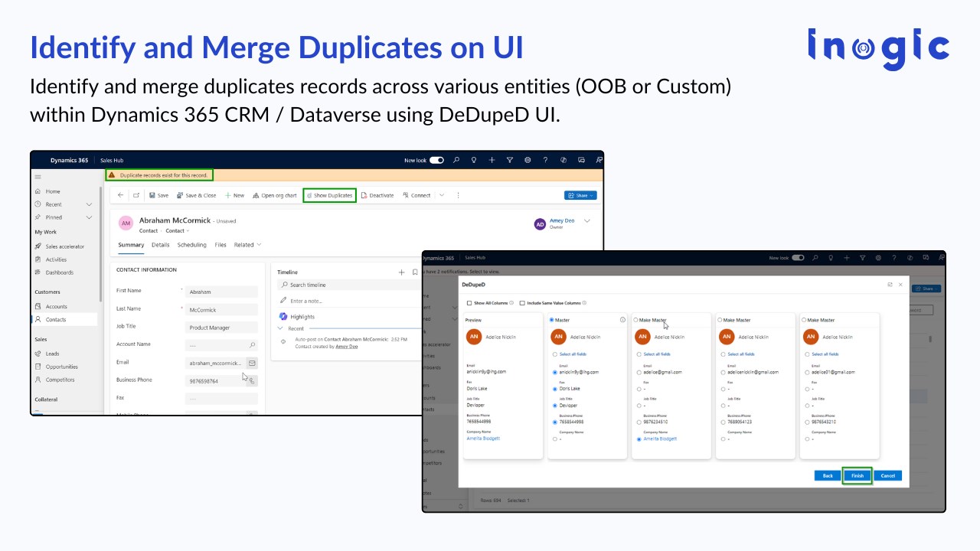Image resolution: width=980 pixels, height=551 pixels.
Task: Open the Related tab dropdown
Action: pyautogui.click(x=247, y=245)
